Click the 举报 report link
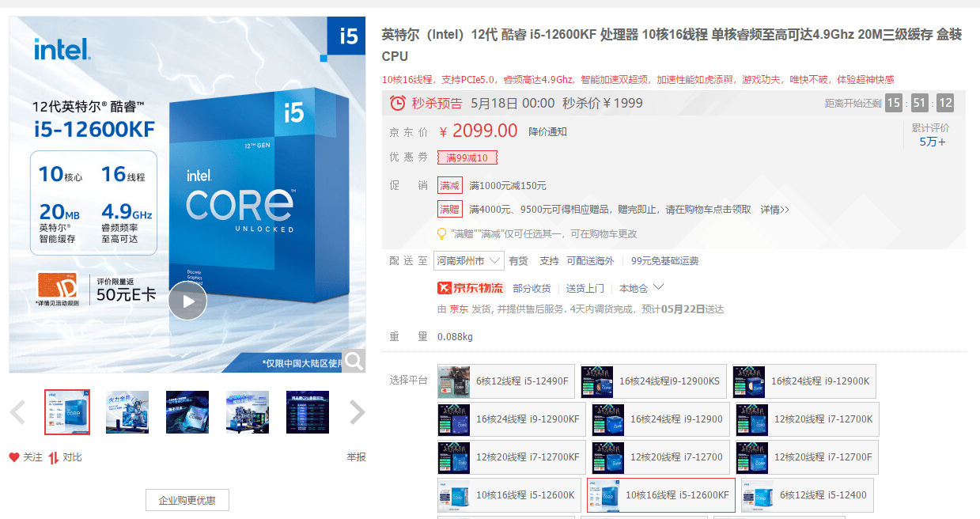This screenshot has height=519, width=980. coord(356,457)
